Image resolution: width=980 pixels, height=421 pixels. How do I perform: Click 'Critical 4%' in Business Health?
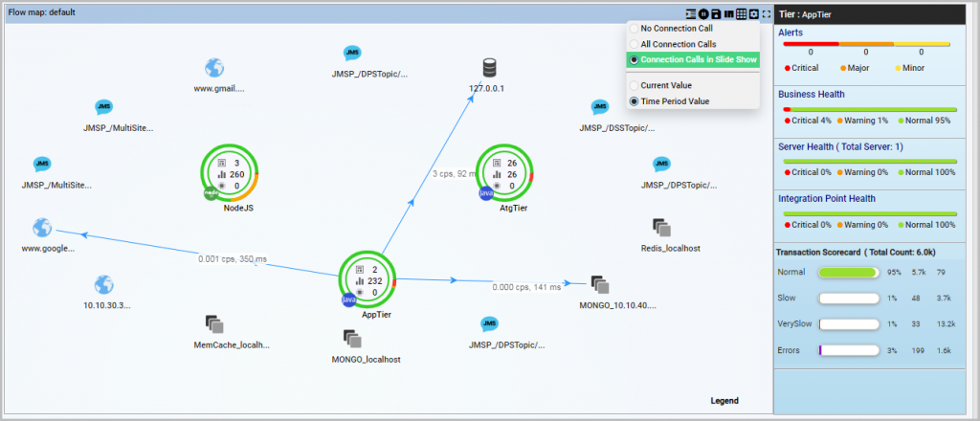812,120
